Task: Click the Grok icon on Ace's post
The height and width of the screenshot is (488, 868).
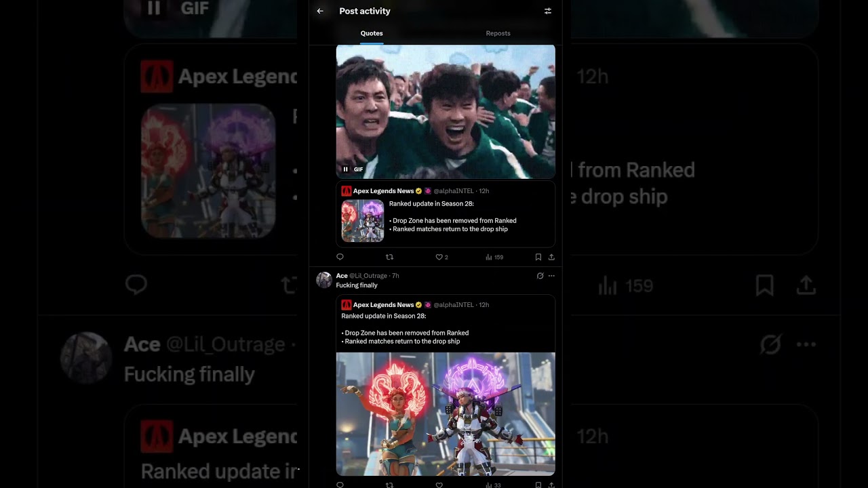Action: [x=540, y=276]
